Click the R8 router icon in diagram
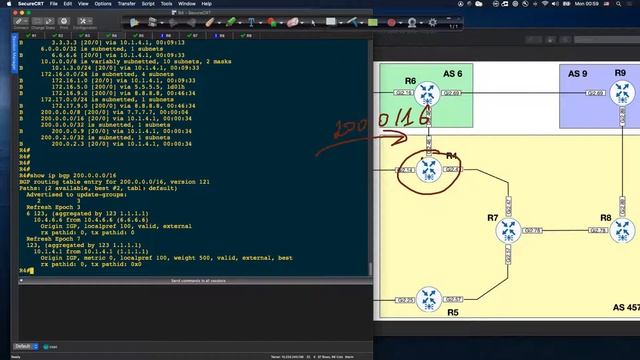 pos(622,230)
